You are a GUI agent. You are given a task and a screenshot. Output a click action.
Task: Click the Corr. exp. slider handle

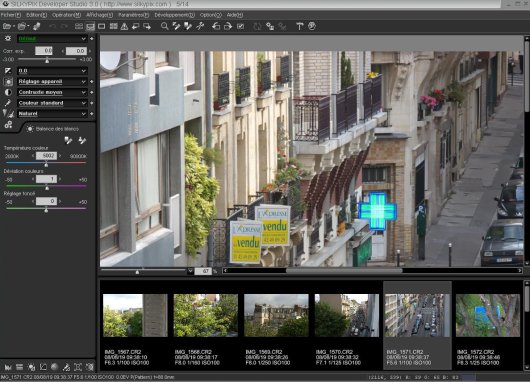[47, 61]
